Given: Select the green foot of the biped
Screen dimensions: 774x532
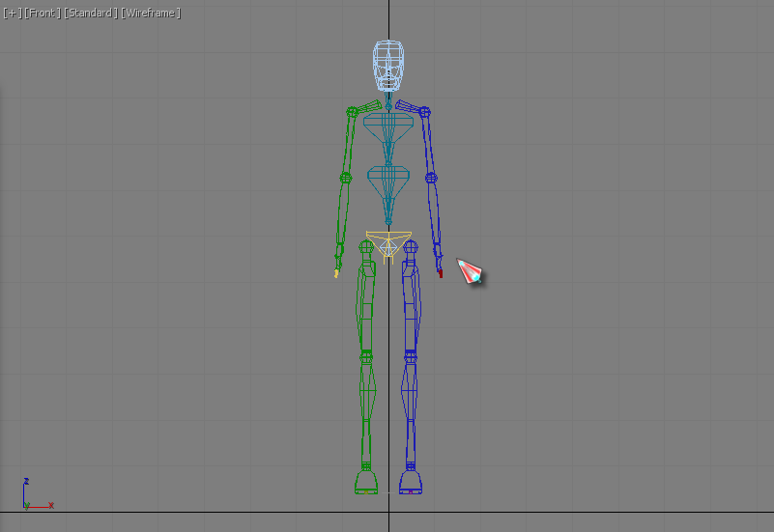Looking at the screenshot, I should [366, 482].
